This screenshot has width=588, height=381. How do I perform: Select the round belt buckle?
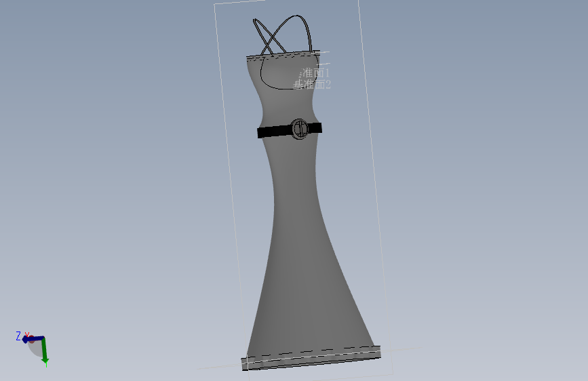300,129
